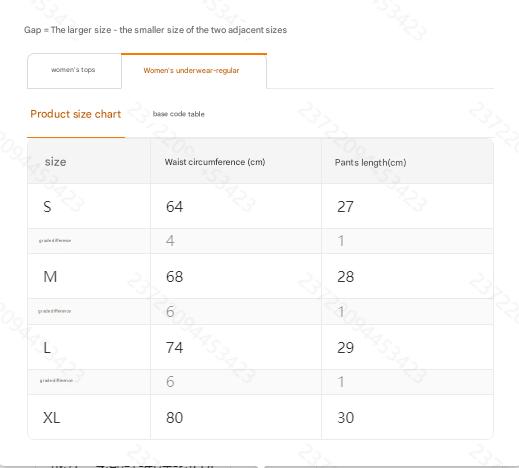
Task: Click the Gap definition text at top
Action: tap(155, 30)
